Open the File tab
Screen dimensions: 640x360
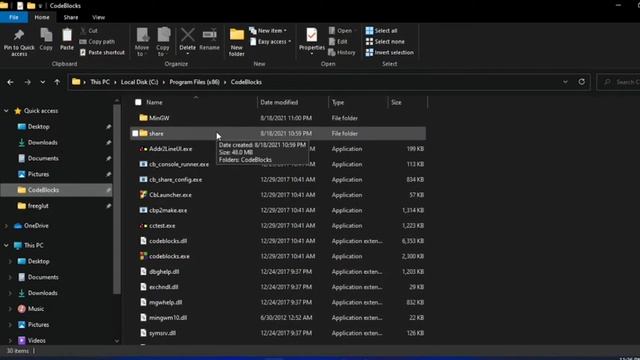(14, 18)
